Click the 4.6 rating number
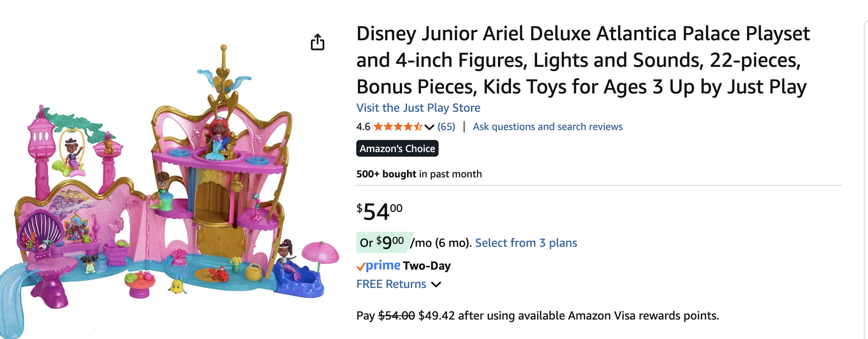The height and width of the screenshot is (339, 868). tap(363, 127)
